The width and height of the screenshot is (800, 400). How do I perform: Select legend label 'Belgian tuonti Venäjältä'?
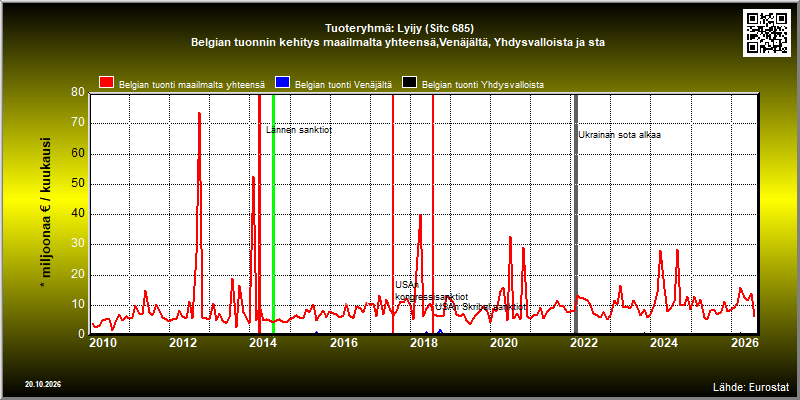[343, 85]
